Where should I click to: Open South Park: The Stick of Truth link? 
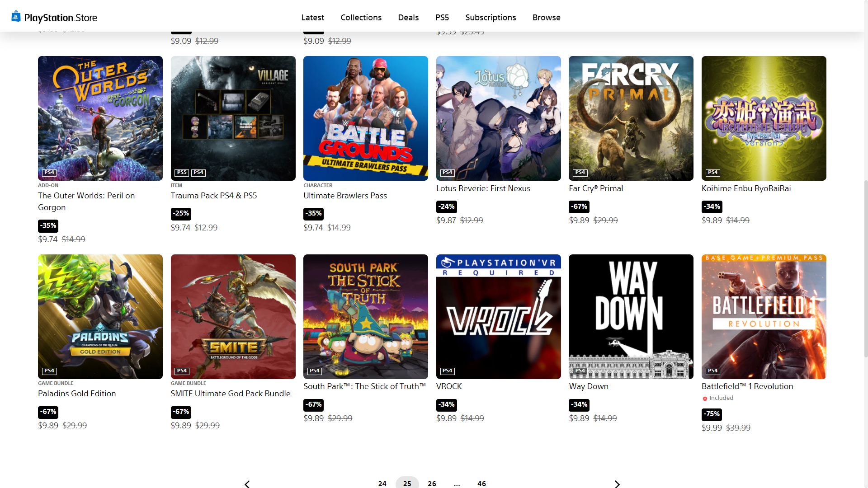(x=364, y=386)
